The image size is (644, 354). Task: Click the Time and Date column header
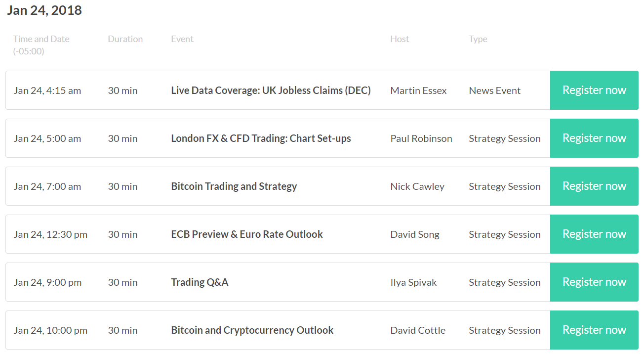click(41, 45)
